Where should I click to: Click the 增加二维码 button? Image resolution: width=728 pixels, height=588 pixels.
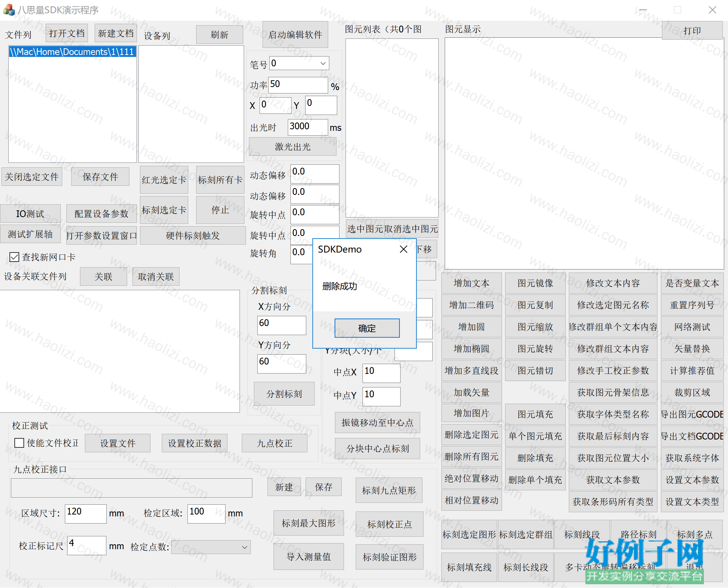tap(472, 305)
